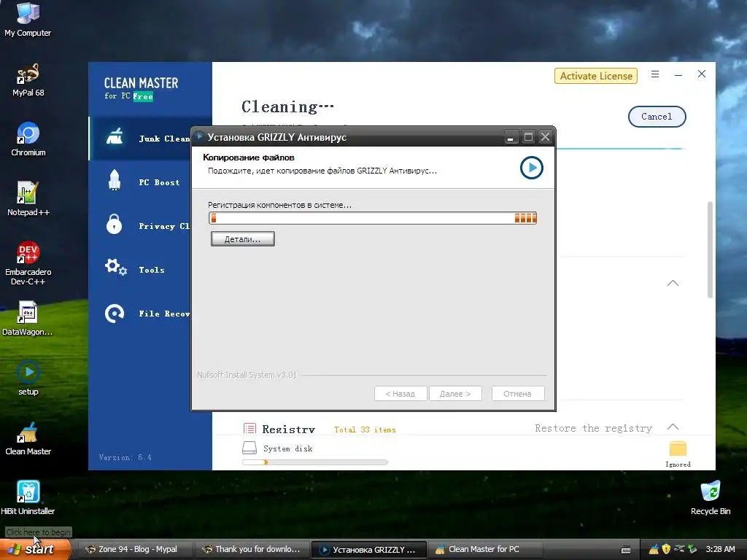747x560 pixels.
Task: Click Restore the registry link
Action: click(593, 428)
